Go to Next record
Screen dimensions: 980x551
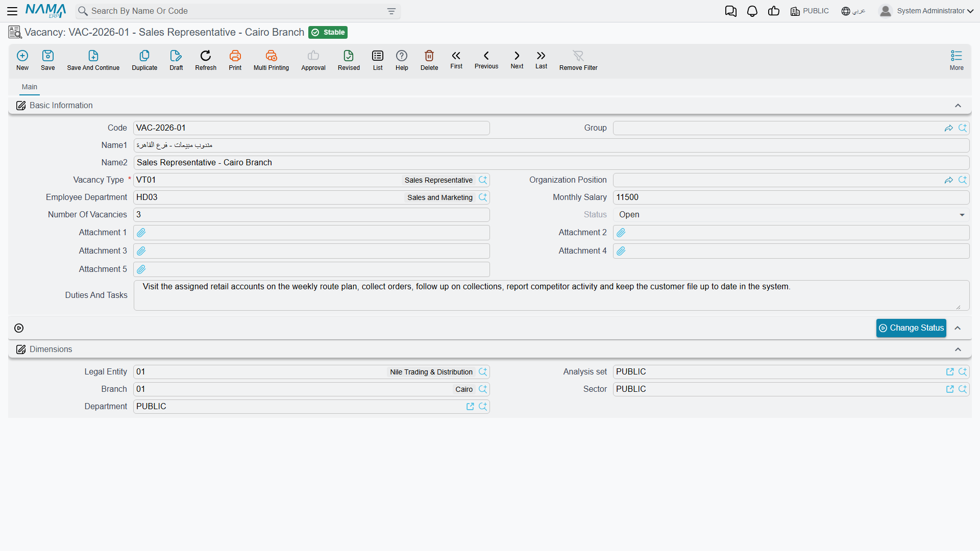[517, 60]
